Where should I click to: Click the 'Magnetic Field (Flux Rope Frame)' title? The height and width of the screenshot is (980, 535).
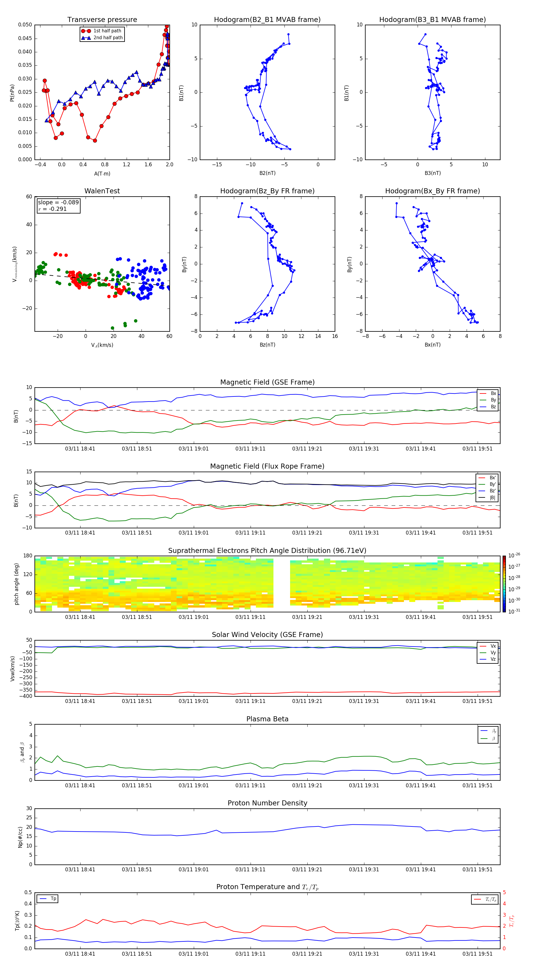[267, 467]
